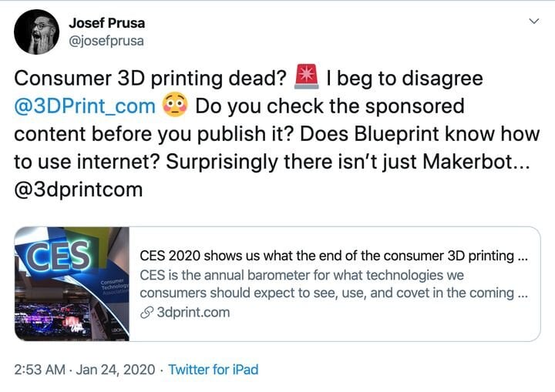
Task: Click the "Consumer 3D printing dead?" tweet text
Action: (150, 78)
